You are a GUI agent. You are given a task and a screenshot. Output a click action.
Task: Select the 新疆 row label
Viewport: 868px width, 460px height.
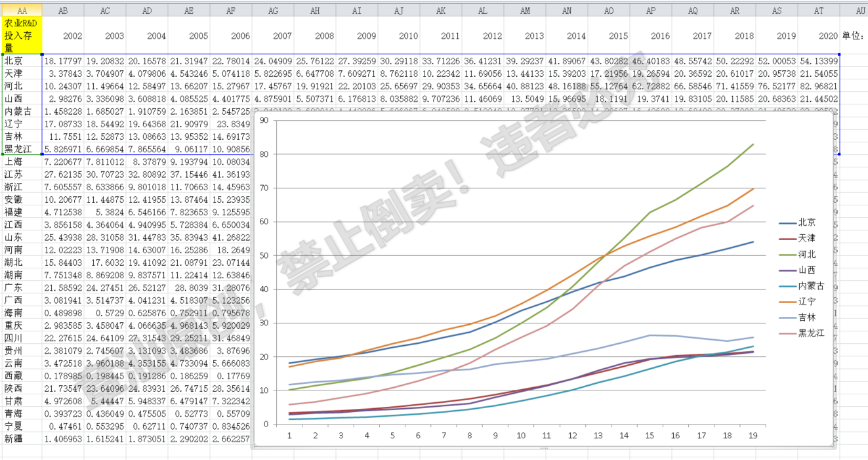point(22,438)
